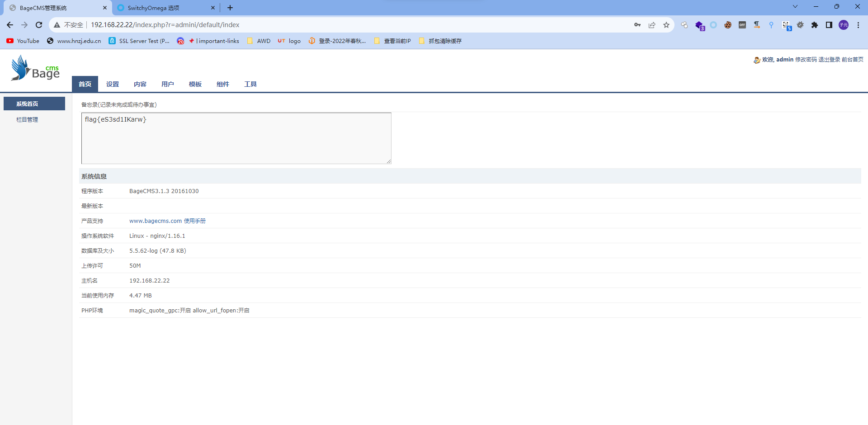Click the Bage CMS logo
Screen dimensions: 868x425
(35, 68)
